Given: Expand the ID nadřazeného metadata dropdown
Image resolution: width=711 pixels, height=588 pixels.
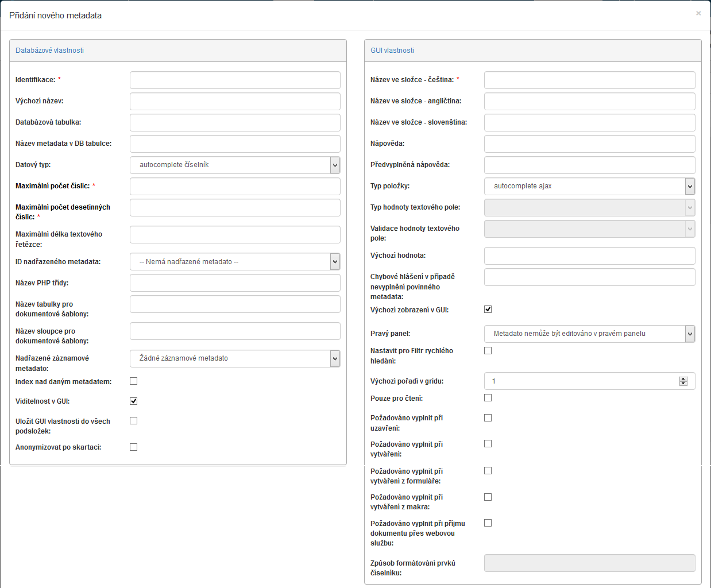Looking at the screenshot, I should 235,262.
